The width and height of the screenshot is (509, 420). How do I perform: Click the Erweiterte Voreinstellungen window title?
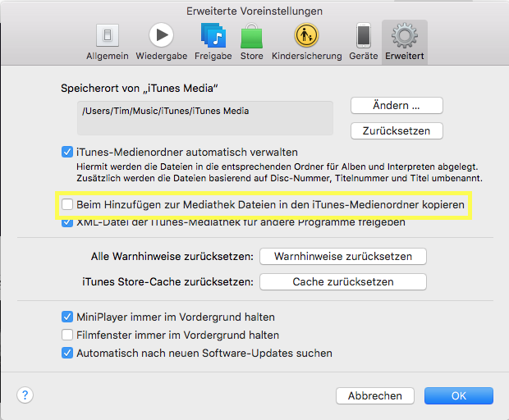[254, 11]
